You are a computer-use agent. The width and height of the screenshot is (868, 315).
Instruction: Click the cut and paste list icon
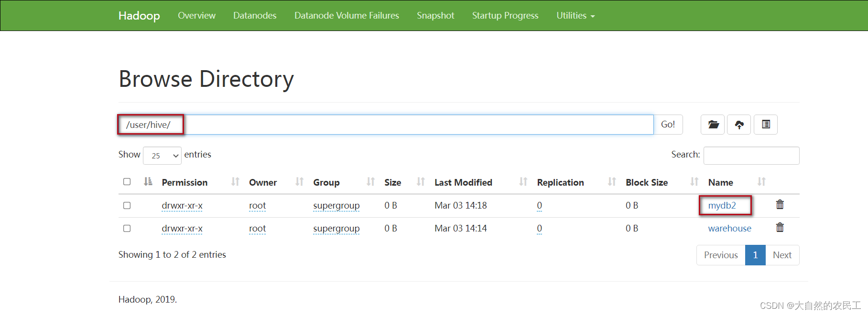(766, 125)
